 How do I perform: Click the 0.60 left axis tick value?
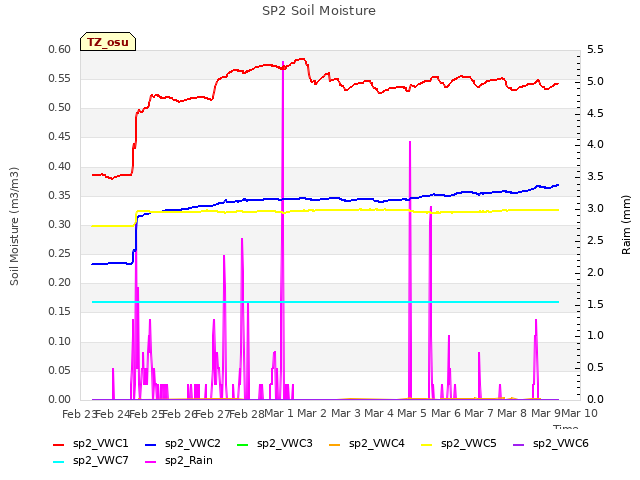60,49
